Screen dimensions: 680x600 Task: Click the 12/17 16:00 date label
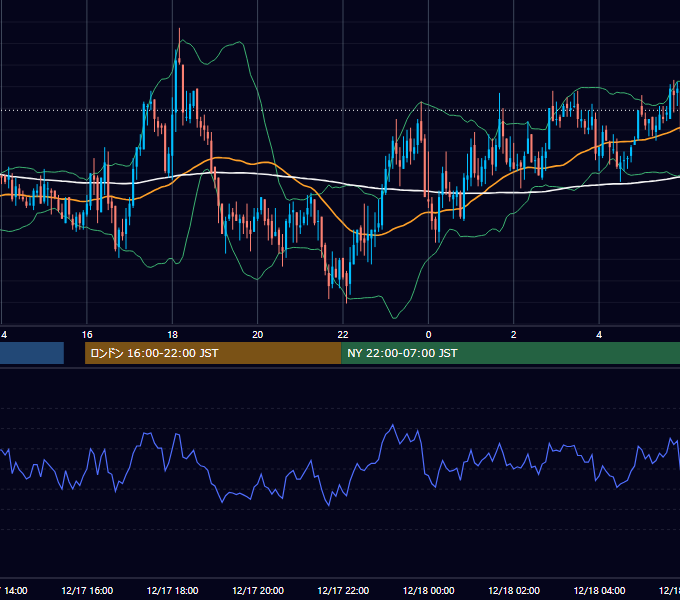tap(87, 591)
